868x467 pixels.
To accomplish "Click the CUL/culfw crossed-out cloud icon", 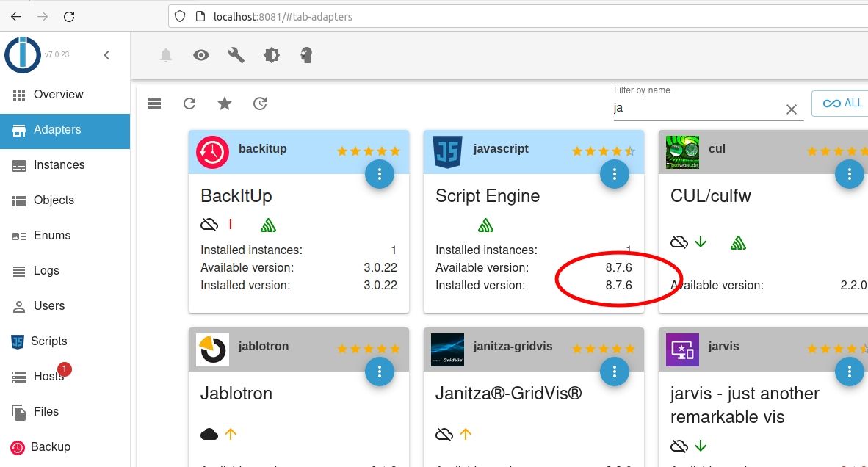I will point(679,242).
